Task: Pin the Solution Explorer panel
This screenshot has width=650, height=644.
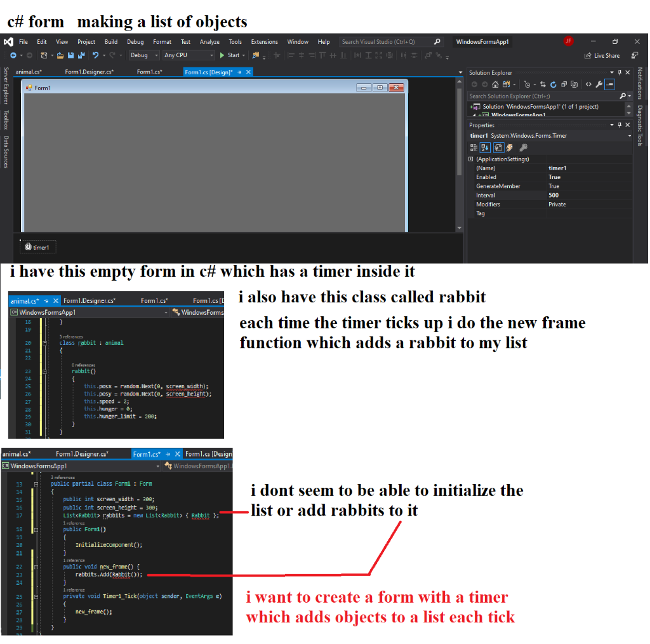Action: point(620,72)
